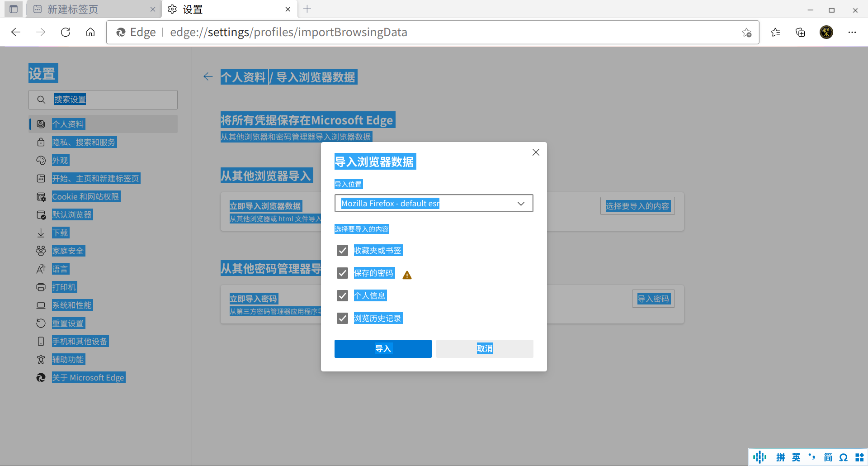Open 打印机 settings section

click(104, 287)
